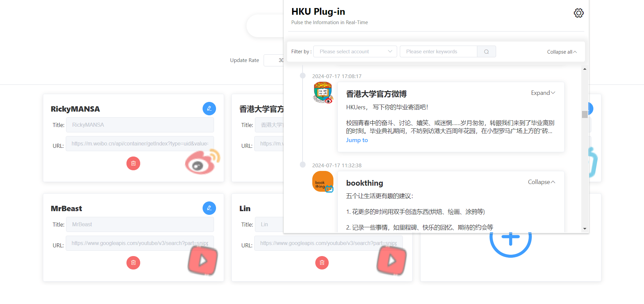
Task: Click the plug-in feed scrollbar thumb
Action: (585, 114)
